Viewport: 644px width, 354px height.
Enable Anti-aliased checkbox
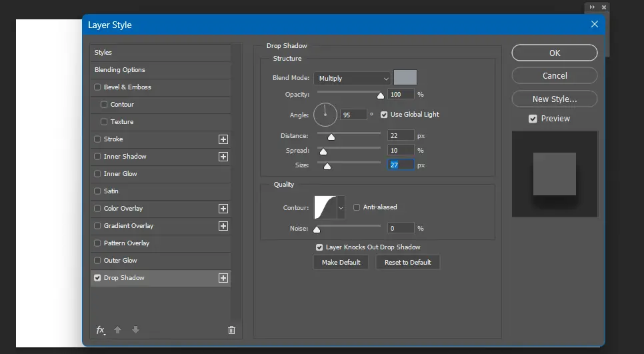point(357,207)
